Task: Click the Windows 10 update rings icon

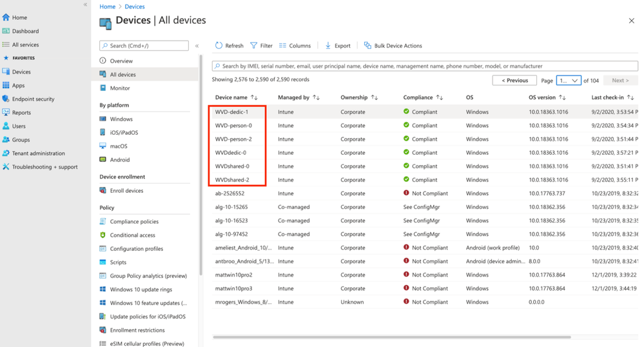Action: [x=102, y=289]
